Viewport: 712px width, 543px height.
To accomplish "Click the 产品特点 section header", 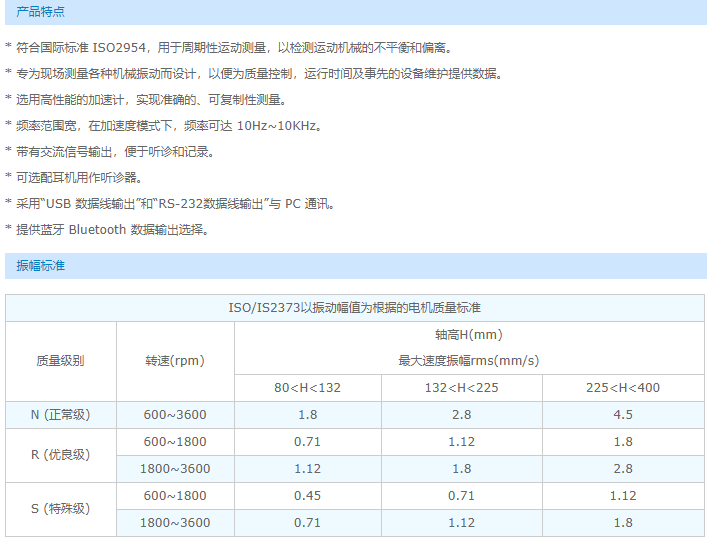I will coord(41,10).
